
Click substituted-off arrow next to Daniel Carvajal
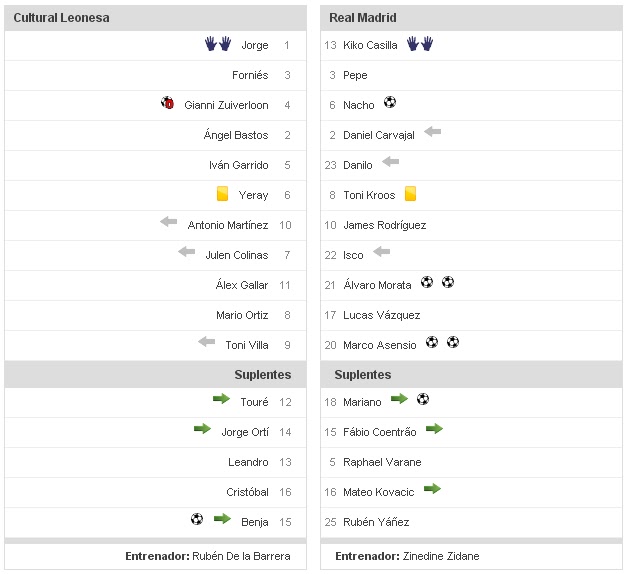coord(432,132)
